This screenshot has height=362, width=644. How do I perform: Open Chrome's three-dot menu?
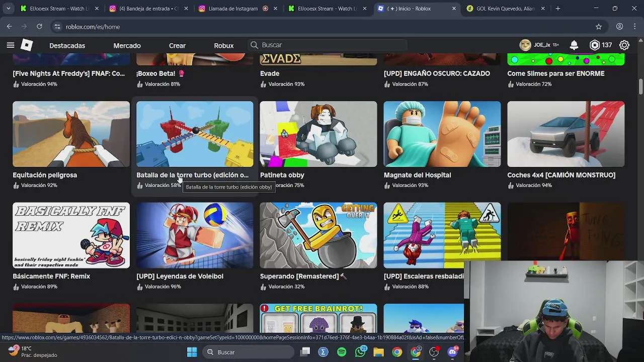coord(636,27)
